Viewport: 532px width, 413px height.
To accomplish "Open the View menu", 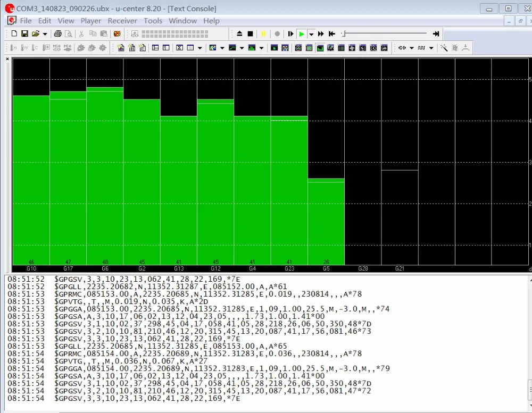I will click(x=66, y=21).
